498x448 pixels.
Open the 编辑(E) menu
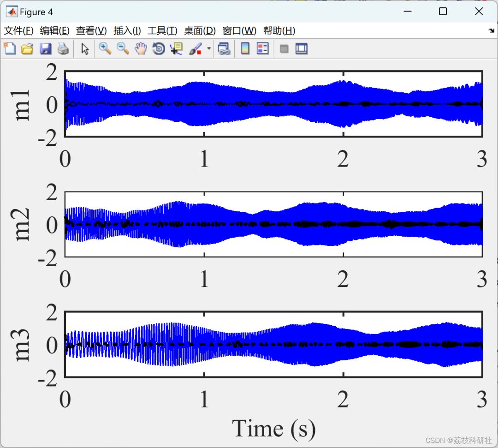click(54, 31)
